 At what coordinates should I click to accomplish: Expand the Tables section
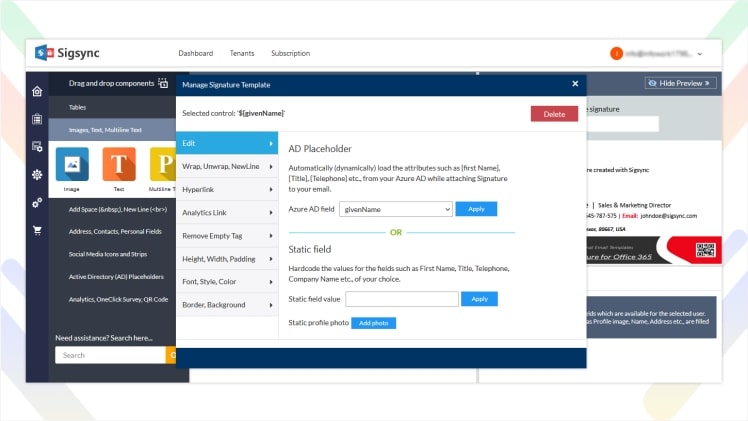112,107
